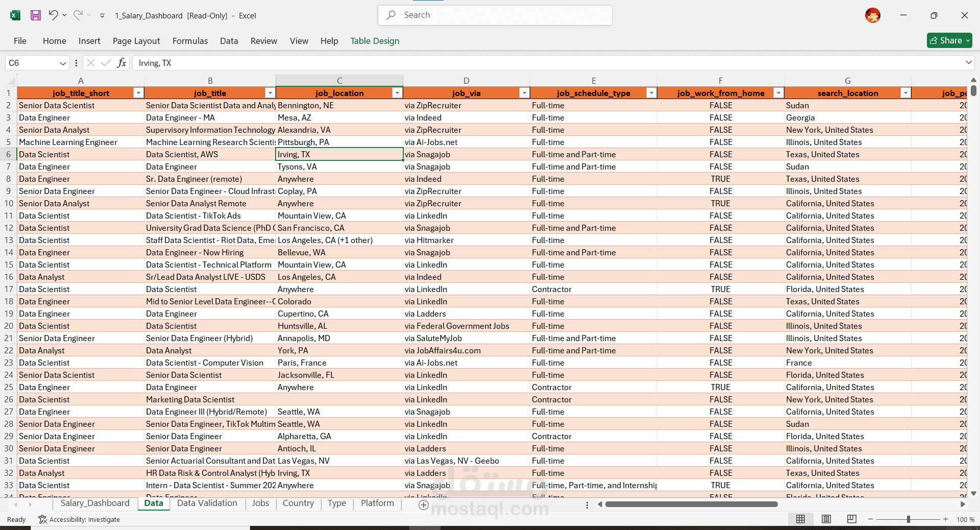The width and height of the screenshot is (980, 530).
Task: Click the Excel app logo icon
Action: coord(15,15)
